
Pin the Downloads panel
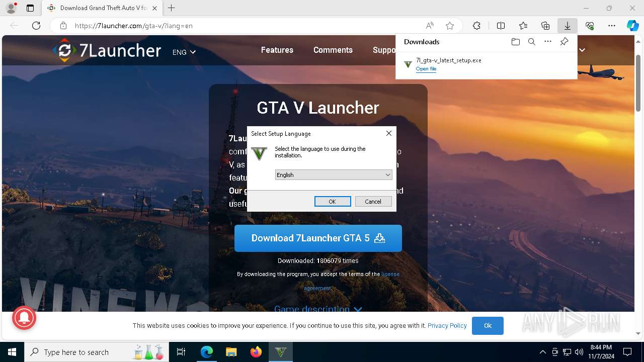pyautogui.click(x=565, y=42)
